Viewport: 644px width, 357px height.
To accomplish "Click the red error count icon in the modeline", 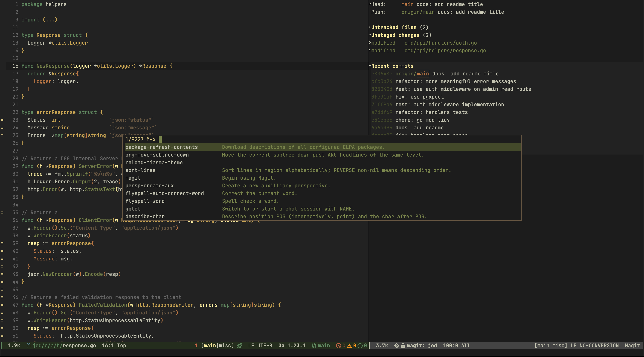I will [338, 345].
